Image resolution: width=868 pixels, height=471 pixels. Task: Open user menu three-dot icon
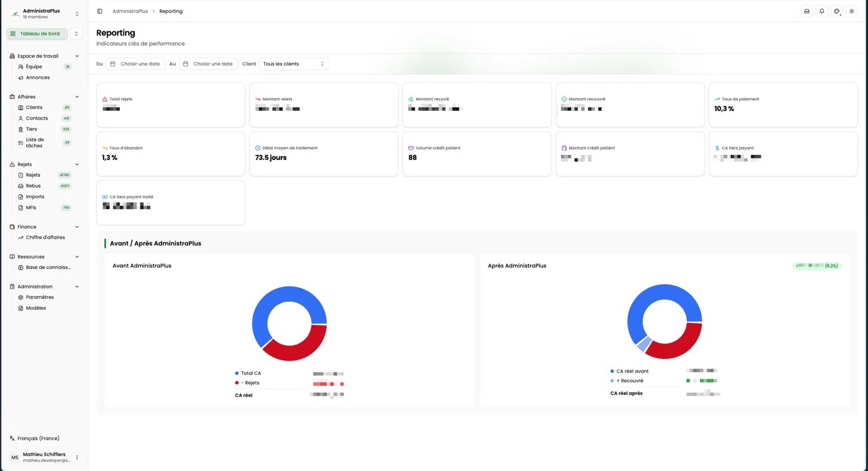tap(76, 457)
